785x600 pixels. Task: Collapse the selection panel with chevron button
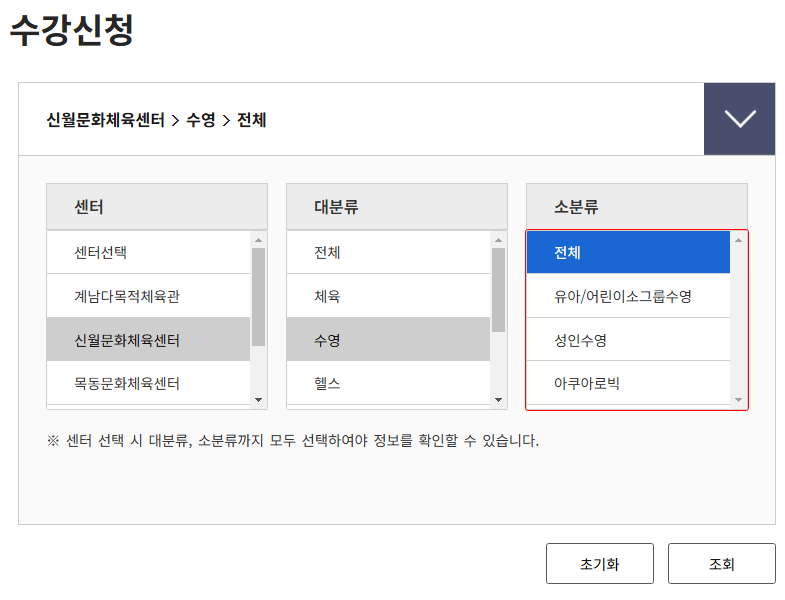[x=739, y=119]
